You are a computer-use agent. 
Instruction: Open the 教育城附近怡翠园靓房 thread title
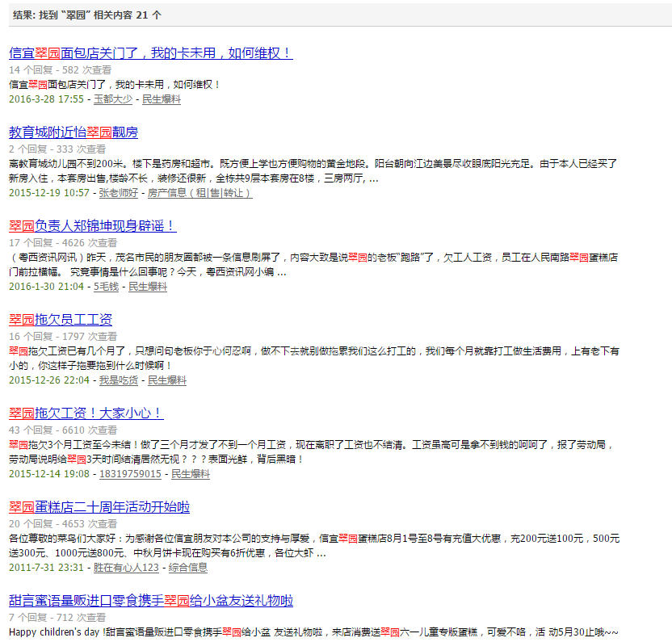73,132
